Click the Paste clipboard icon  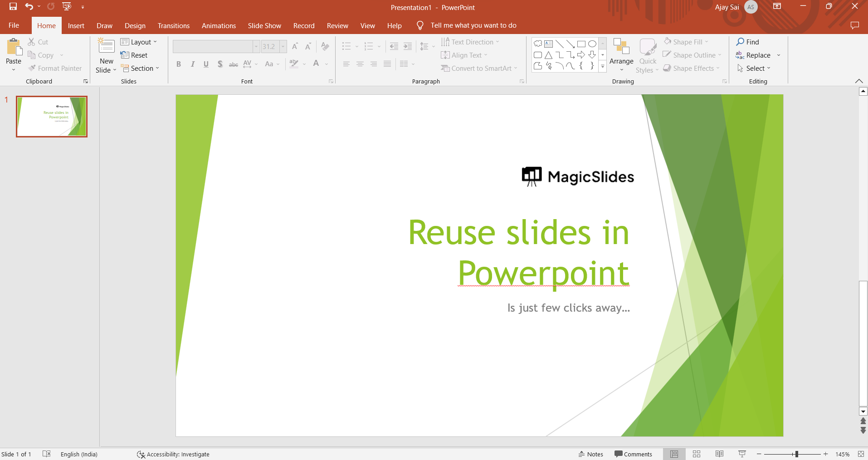[14, 47]
